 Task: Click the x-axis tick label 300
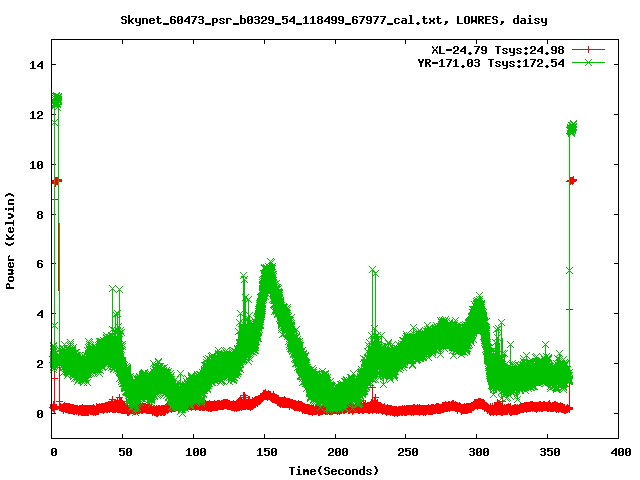(x=479, y=452)
